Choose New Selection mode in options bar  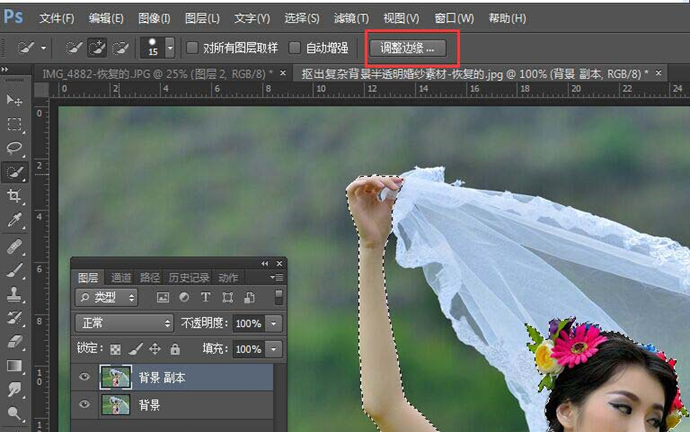pos(74,48)
